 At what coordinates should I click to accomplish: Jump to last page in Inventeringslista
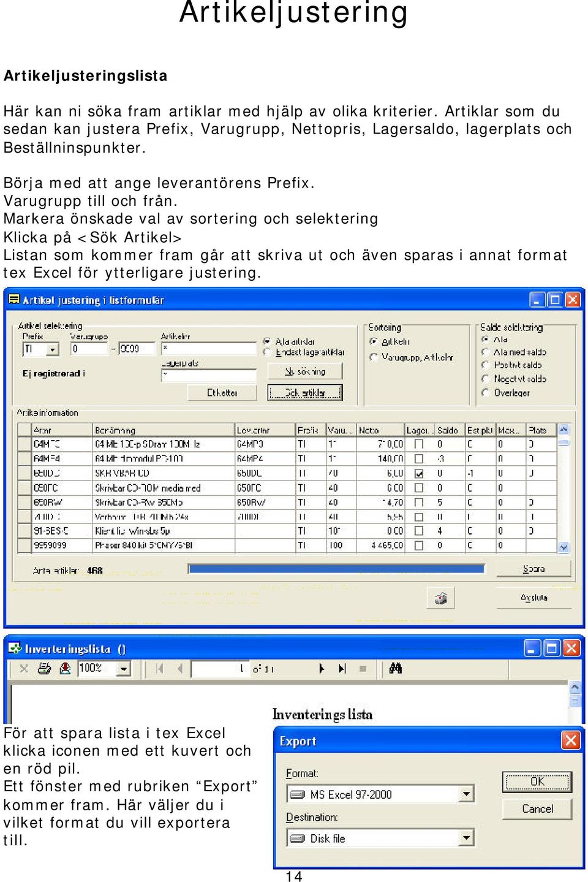(342, 669)
